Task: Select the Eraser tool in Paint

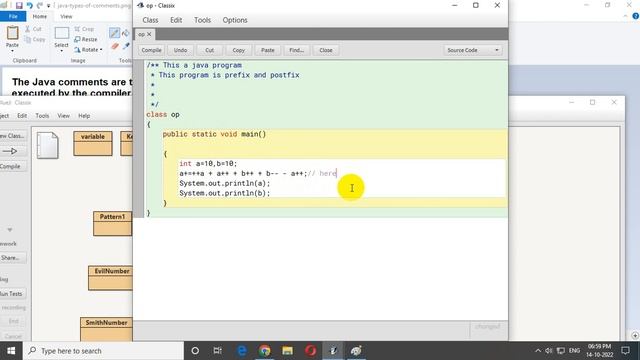Action: (x=115, y=46)
